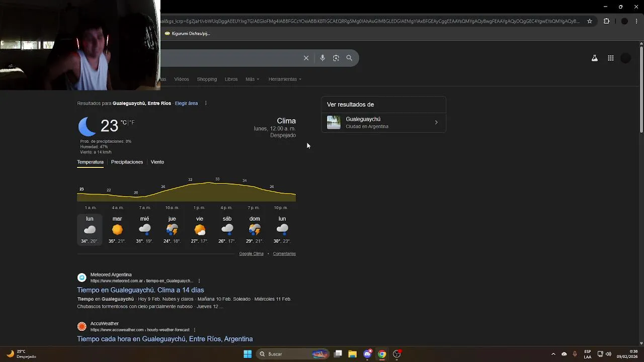Open File Explorer from taskbar

pos(353,354)
